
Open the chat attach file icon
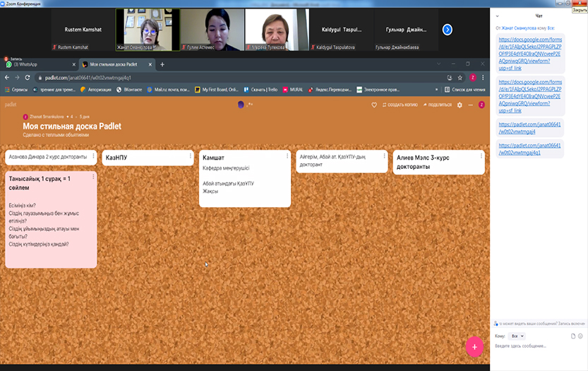[573, 336]
